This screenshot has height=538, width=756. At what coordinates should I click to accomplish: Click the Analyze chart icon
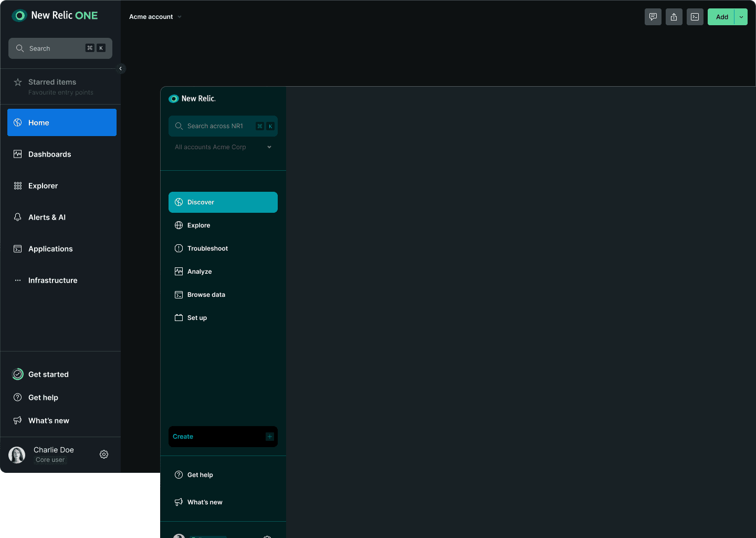[178, 272]
